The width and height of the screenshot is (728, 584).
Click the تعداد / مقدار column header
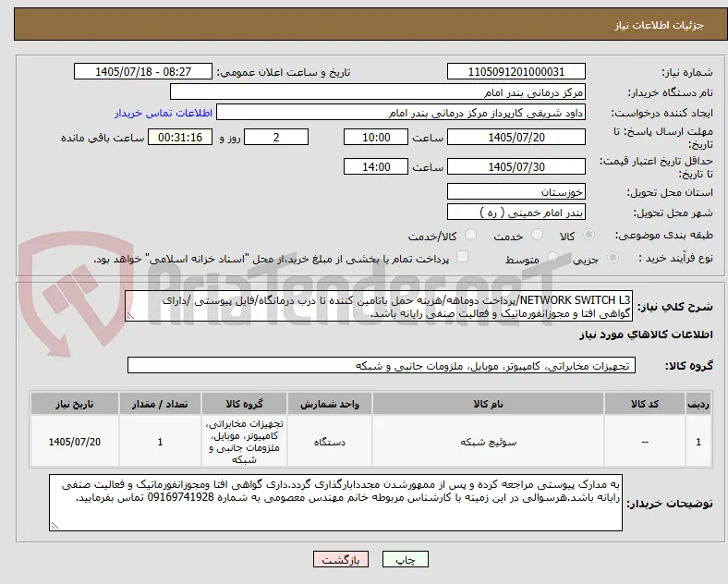[160, 404]
